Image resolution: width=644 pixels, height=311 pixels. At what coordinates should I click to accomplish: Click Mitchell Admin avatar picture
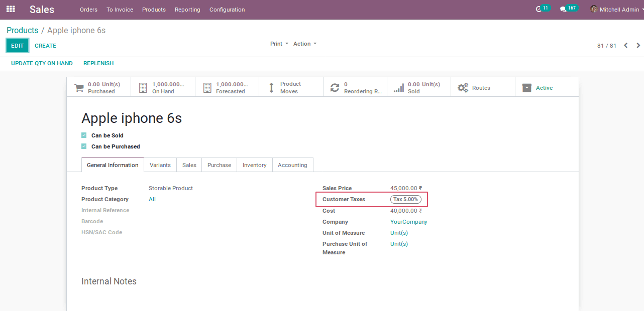(x=594, y=9)
